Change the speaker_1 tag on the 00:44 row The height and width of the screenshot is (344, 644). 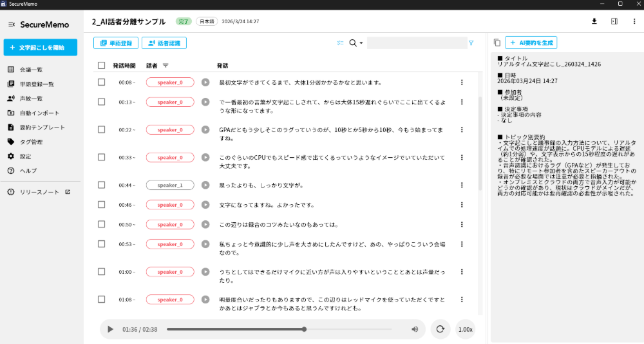(170, 185)
